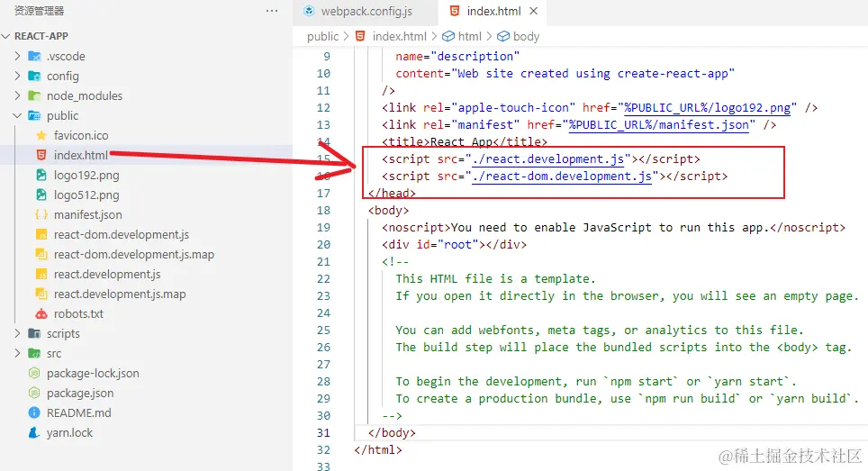868x471 pixels.
Task: Open explorer more actions ellipsis menu
Action: click(271, 11)
